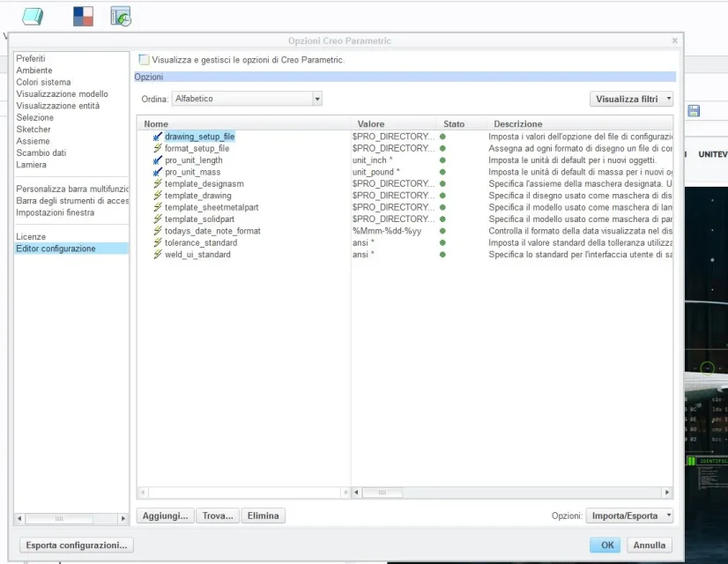728x564 pixels.
Task: Open the Ordina 'Alfabetico' dropdown
Action: pos(247,99)
